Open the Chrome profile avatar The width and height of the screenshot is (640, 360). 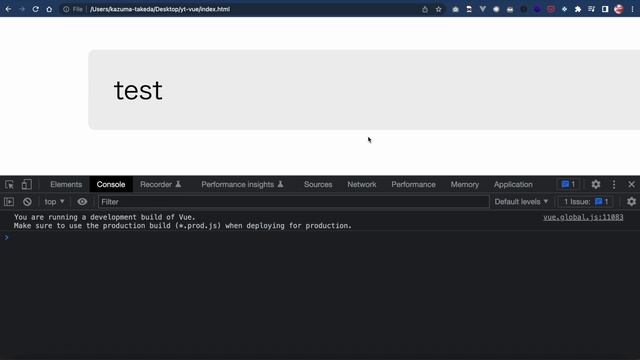point(619,9)
